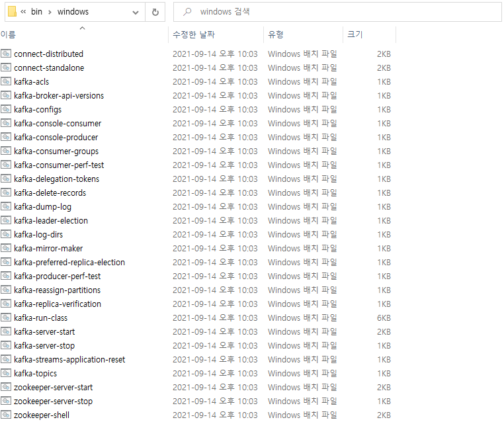This screenshot has height=422, width=504.
Task: Sort by the 수정한 날짜 column header
Action: 216,34
